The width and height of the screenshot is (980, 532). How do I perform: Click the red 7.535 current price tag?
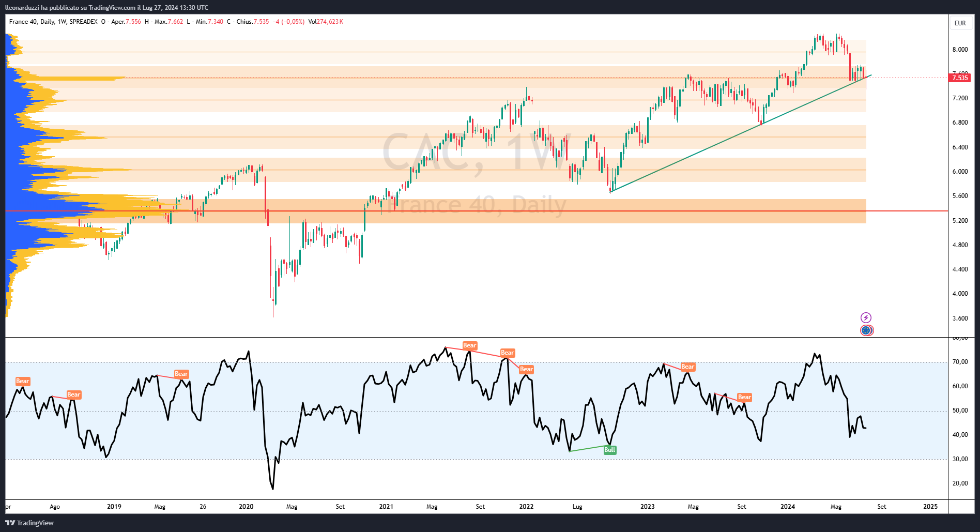pos(960,78)
